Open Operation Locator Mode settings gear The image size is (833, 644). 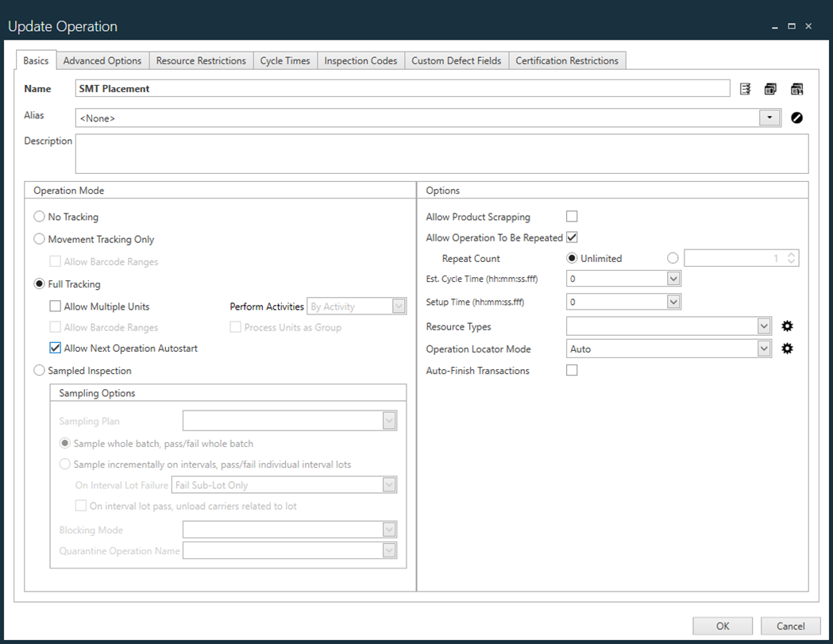click(787, 348)
